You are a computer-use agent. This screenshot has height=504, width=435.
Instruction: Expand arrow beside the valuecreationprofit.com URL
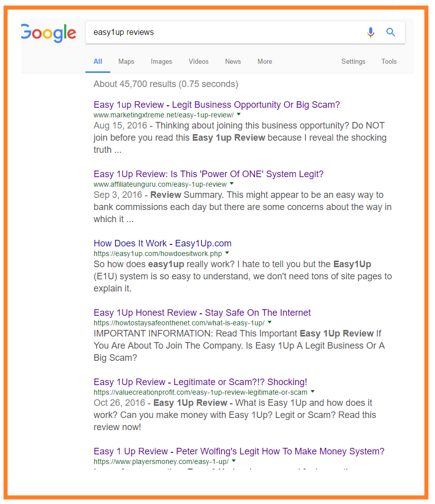[313, 392]
